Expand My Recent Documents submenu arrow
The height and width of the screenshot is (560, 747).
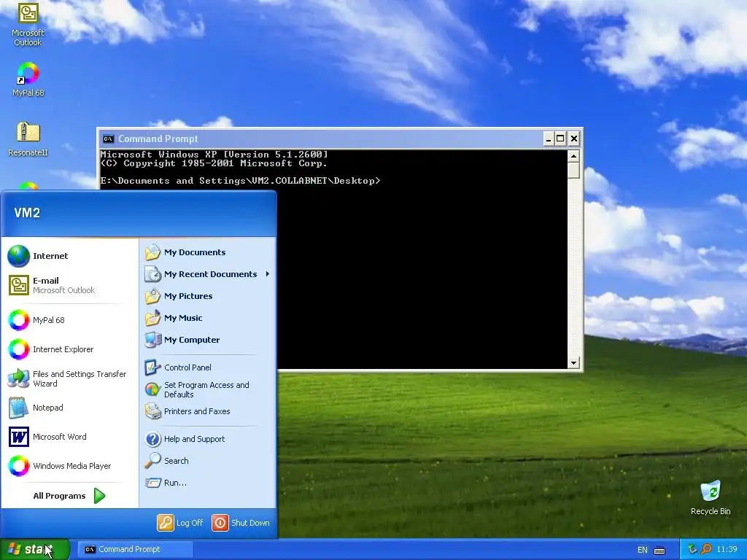pyautogui.click(x=268, y=274)
